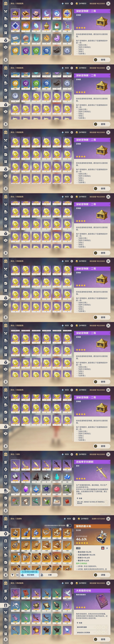
Task: Expand the 激活启示之花奖励 source entry
Action: (92, 632)
